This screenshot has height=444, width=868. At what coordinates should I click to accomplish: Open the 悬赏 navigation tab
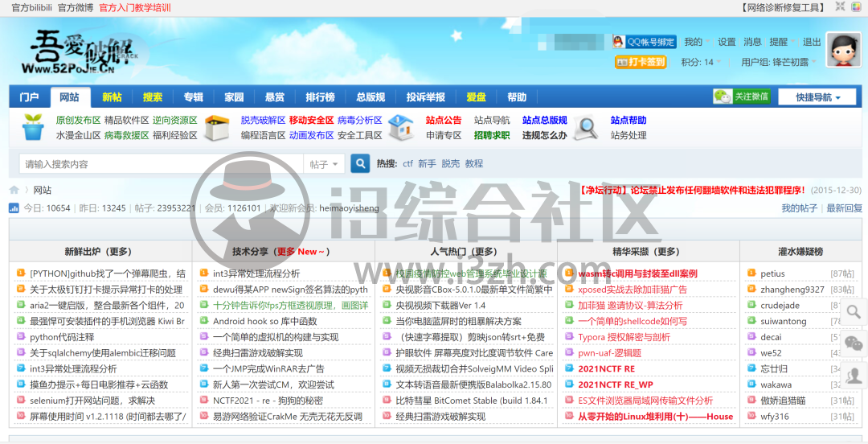point(275,97)
